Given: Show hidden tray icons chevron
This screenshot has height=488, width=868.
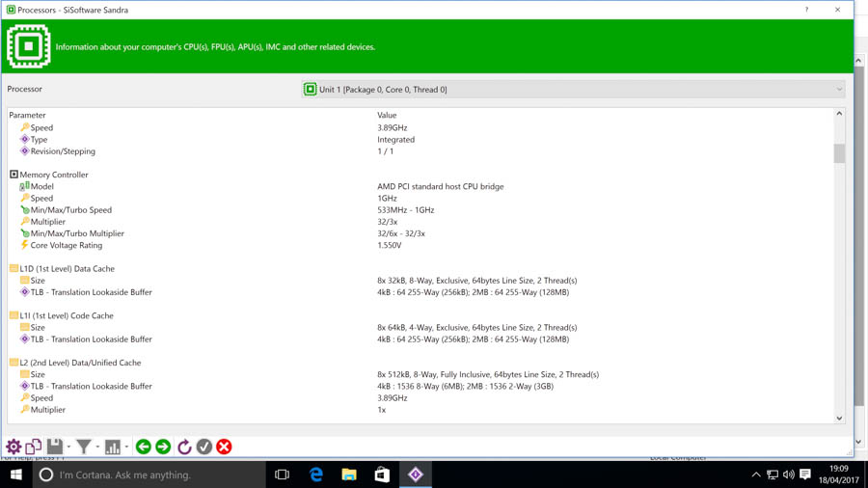Looking at the screenshot, I should (x=755, y=474).
